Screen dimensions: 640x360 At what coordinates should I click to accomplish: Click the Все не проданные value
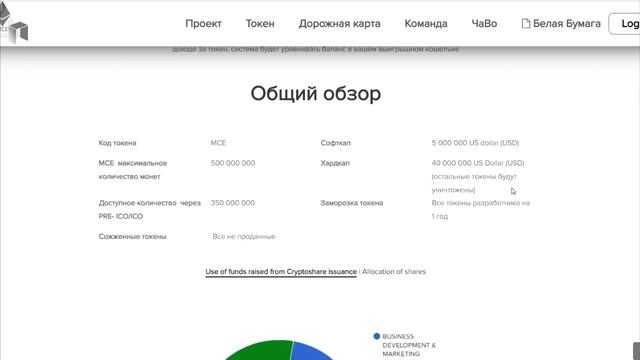(x=244, y=237)
